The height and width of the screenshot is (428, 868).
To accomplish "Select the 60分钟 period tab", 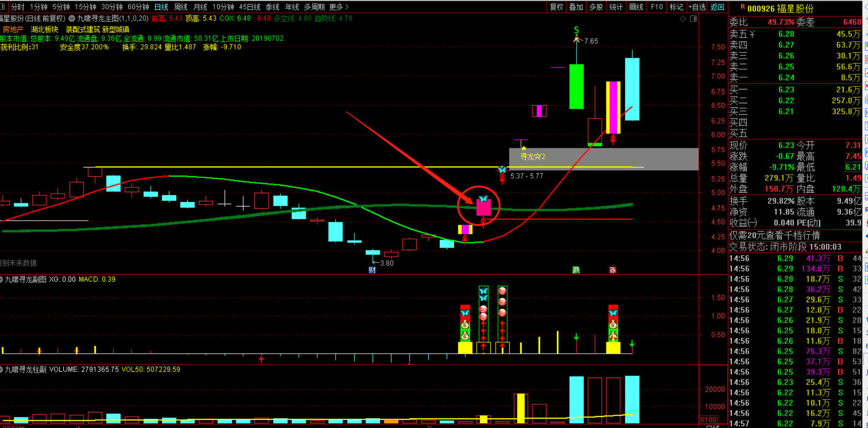I will pyautogui.click(x=138, y=7).
